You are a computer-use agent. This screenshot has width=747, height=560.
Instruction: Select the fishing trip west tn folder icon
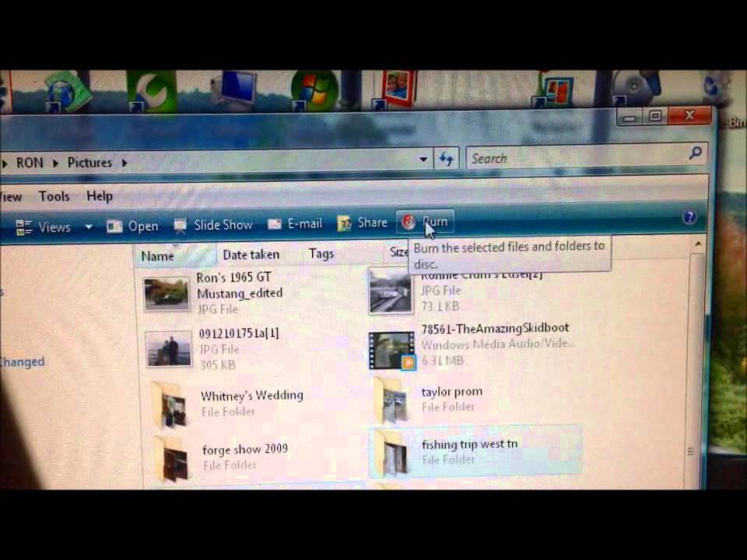pos(391,453)
